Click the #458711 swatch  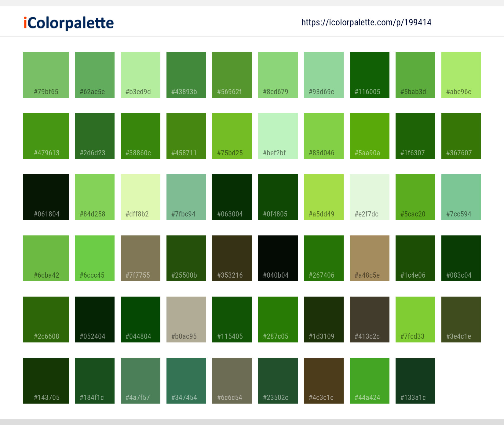[x=186, y=136]
